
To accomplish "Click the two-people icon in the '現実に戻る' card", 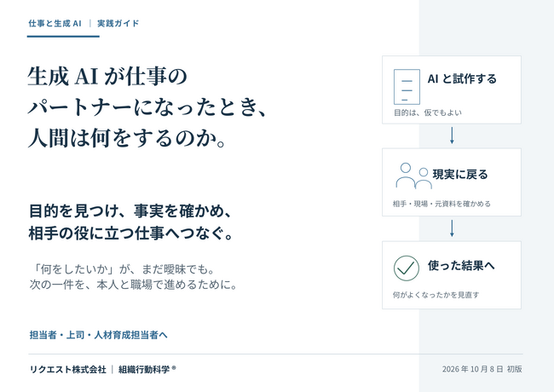I will coord(413,176).
